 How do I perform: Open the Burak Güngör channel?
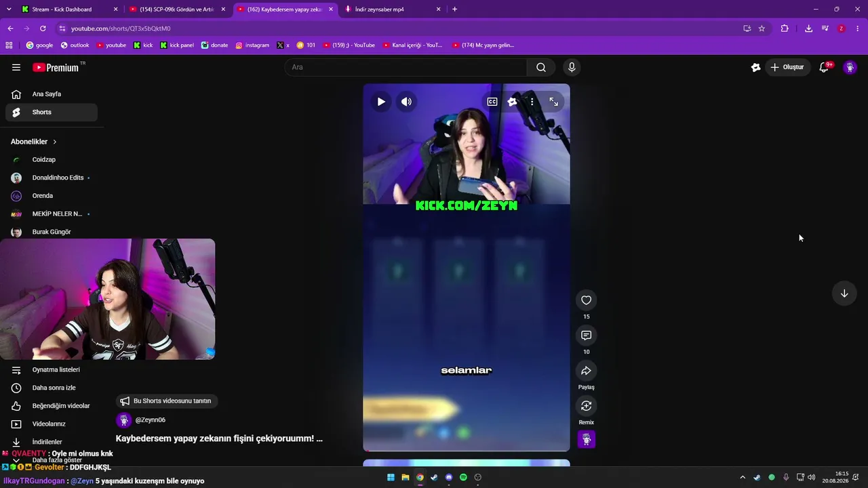click(x=52, y=232)
